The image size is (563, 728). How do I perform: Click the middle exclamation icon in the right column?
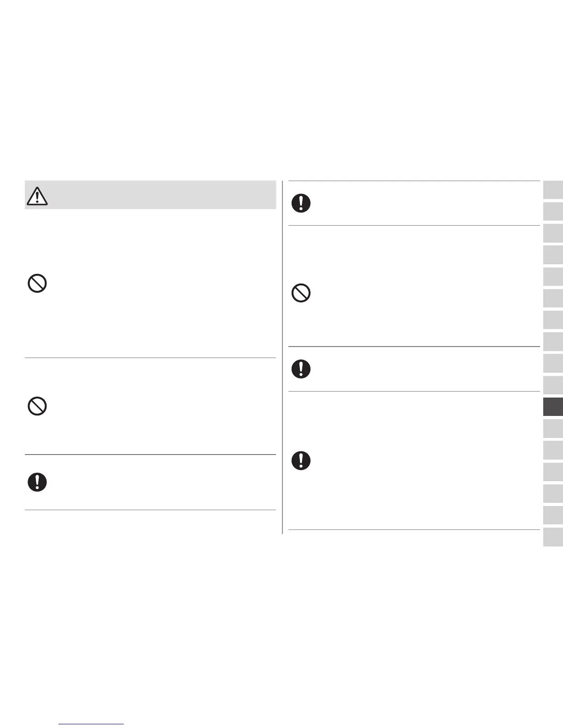point(301,369)
